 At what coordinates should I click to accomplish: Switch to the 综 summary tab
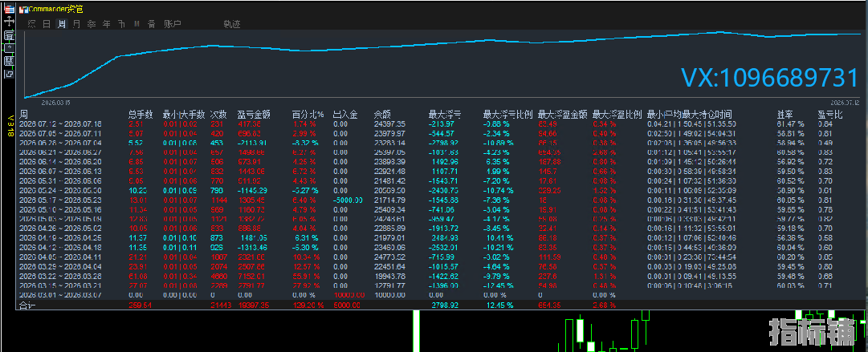tap(31, 24)
